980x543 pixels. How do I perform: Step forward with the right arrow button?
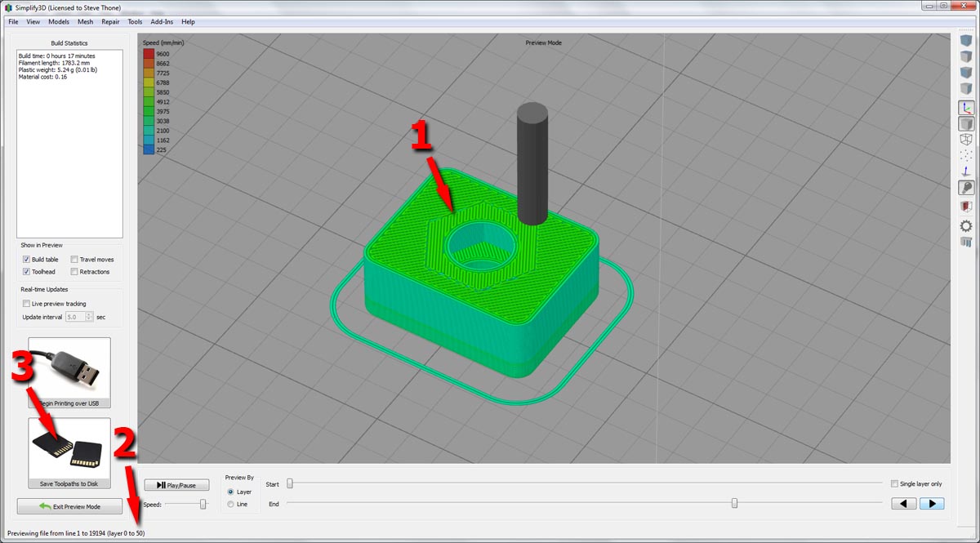point(932,504)
